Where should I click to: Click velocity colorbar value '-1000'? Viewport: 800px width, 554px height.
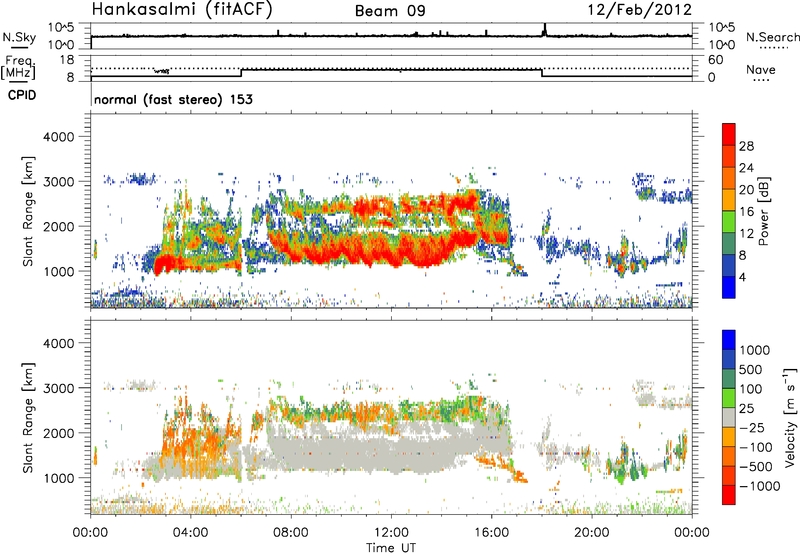click(760, 486)
